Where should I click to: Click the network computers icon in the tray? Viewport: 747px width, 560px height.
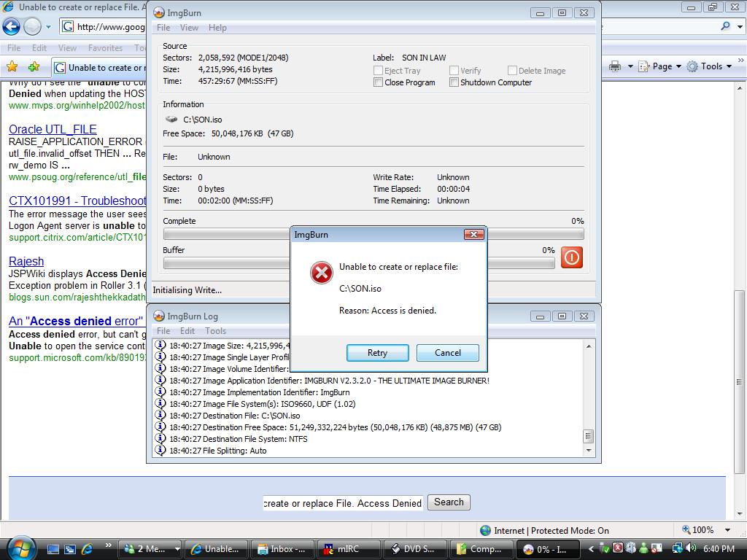point(678,548)
